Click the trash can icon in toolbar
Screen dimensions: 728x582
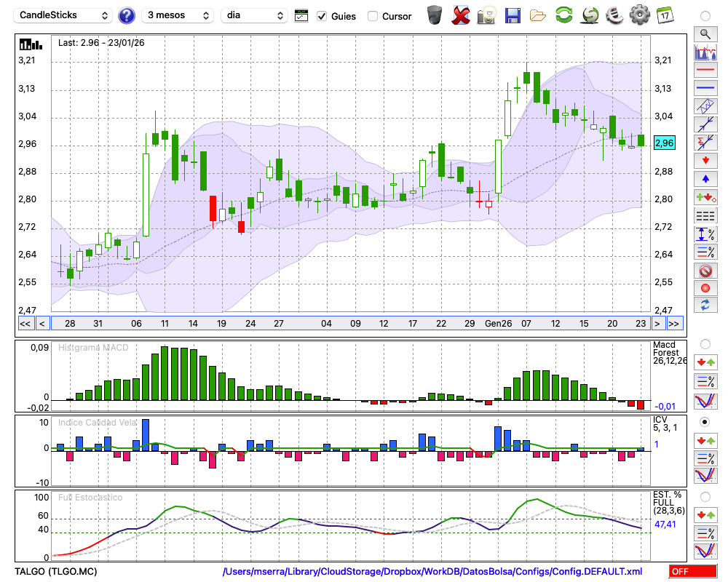click(x=435, y=15)
